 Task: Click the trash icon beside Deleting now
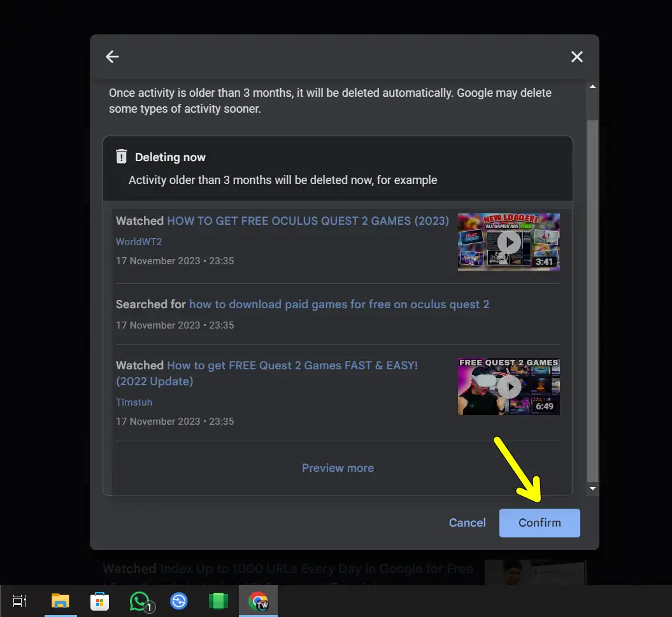pos(121,157)
